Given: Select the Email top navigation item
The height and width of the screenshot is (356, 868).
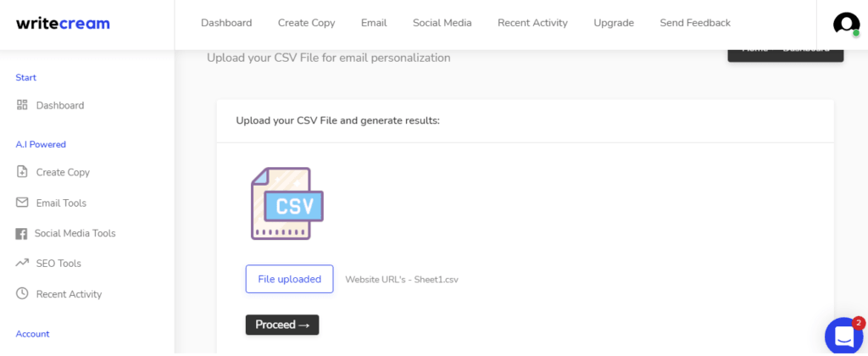Looking at the screenshot, I should [x=374, y=23].
